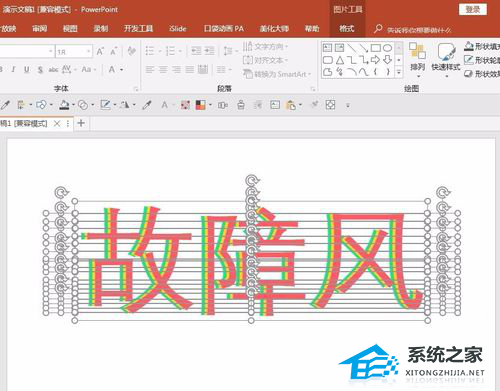Open the 文字方向 text direction dropdown

coord(265,46)
